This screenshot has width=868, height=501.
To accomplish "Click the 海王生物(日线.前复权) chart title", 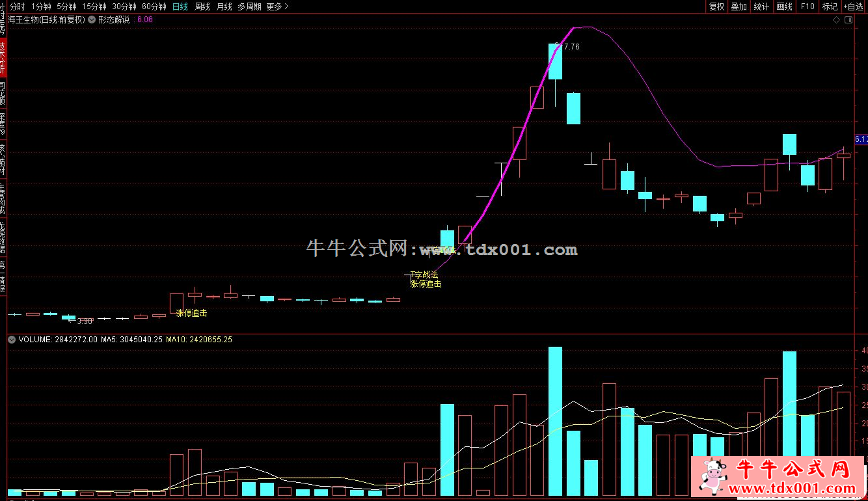I will [47, 20].
